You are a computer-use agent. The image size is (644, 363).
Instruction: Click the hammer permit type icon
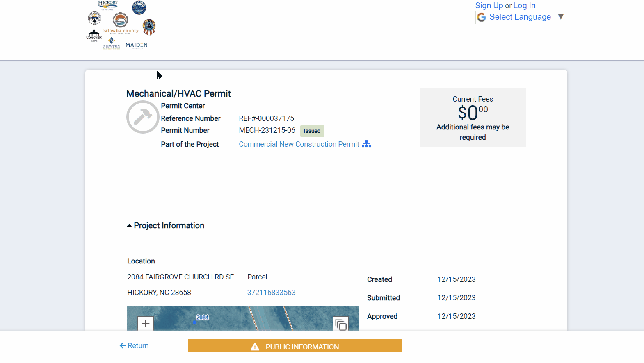(143, 117)
